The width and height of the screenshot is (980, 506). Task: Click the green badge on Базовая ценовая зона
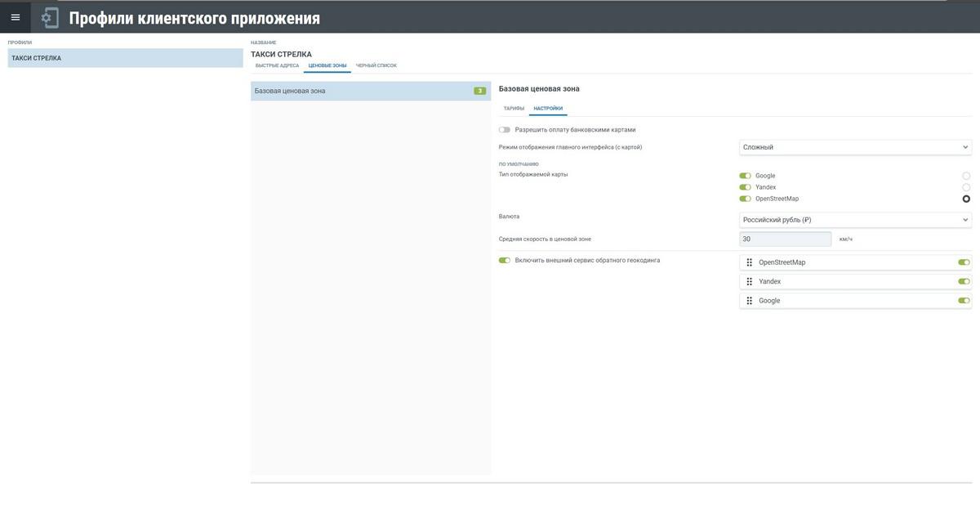pos(479,91)
